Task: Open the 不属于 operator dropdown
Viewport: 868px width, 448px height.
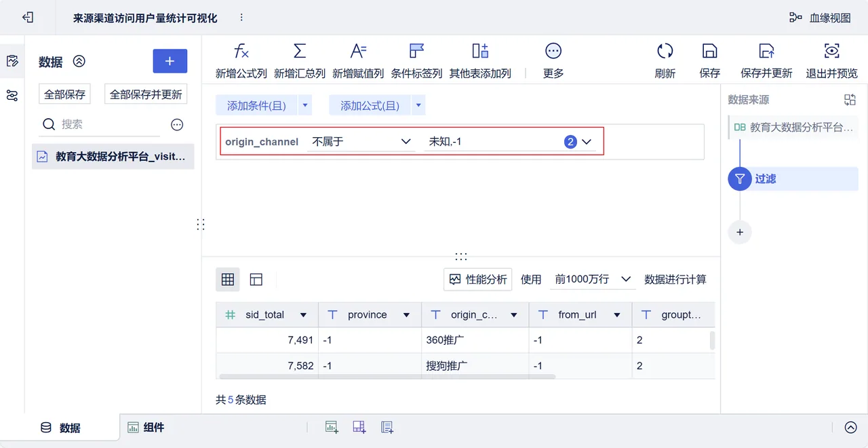Action: 361,141
